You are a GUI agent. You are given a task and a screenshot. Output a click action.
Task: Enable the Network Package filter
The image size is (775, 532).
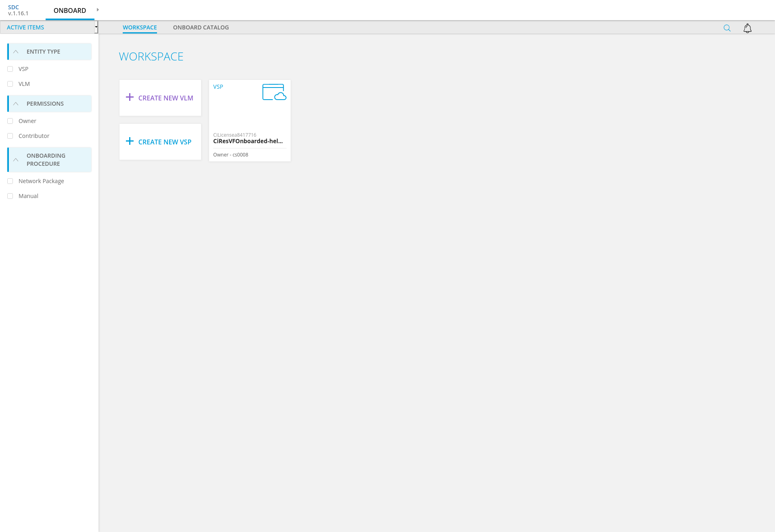[x=10, y=181]
